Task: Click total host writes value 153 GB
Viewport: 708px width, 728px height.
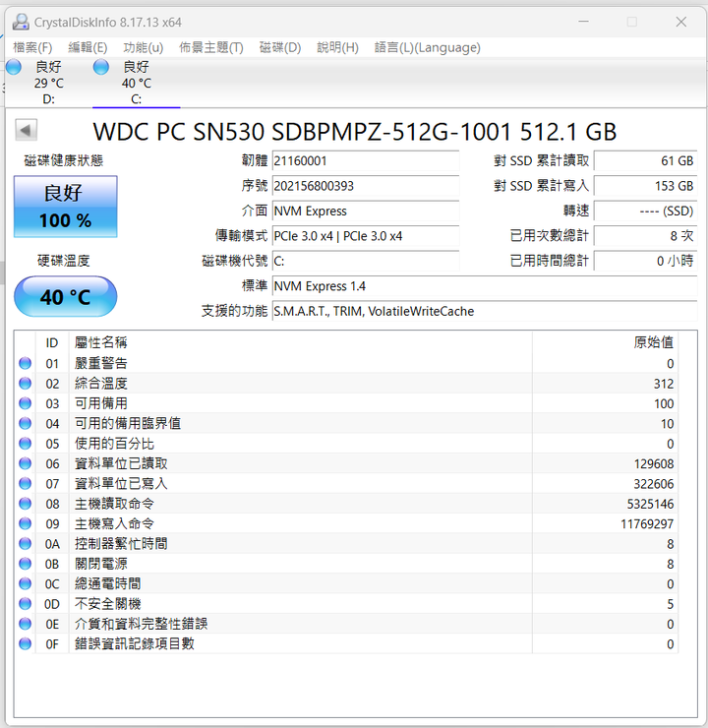Action: pos(645,186)
